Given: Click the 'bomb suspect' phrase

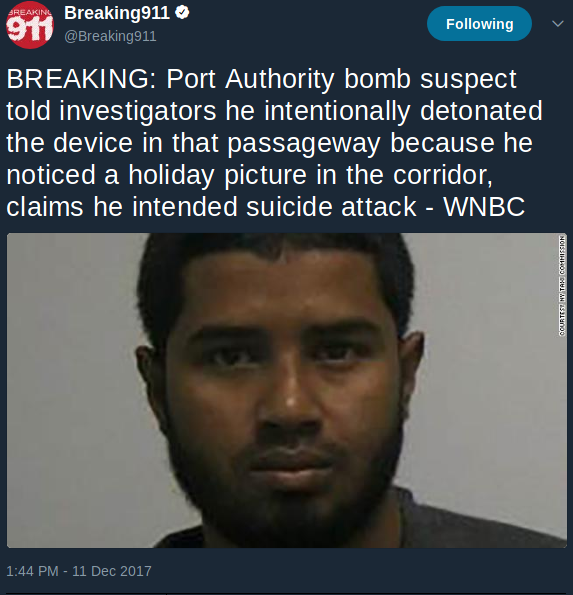Looking at the screenshot, I should [430, 79].
